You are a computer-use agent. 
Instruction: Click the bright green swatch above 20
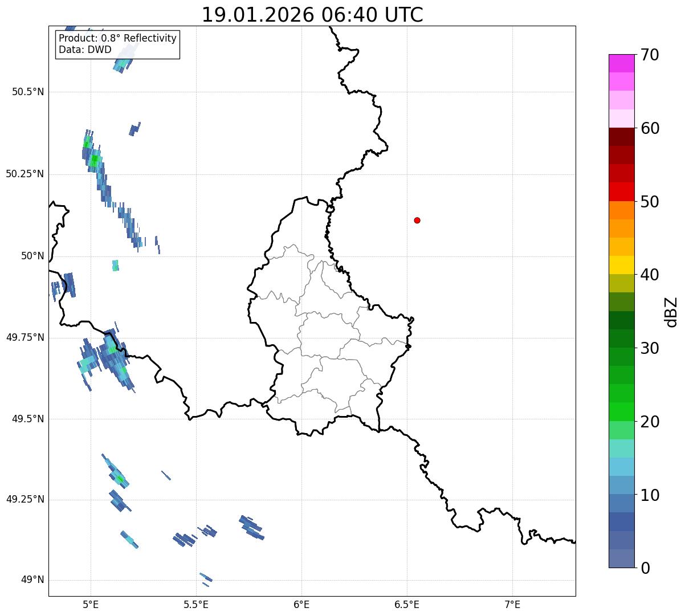[622, 411]
